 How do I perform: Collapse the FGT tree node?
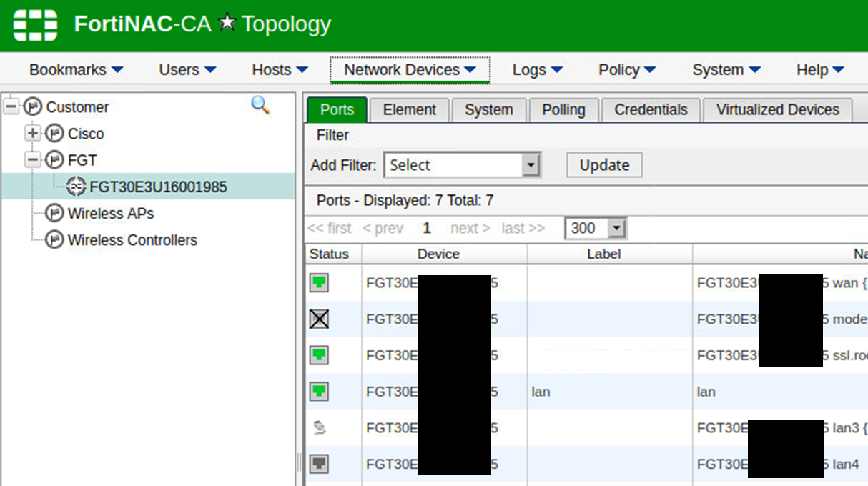click(x=33, y=159)
